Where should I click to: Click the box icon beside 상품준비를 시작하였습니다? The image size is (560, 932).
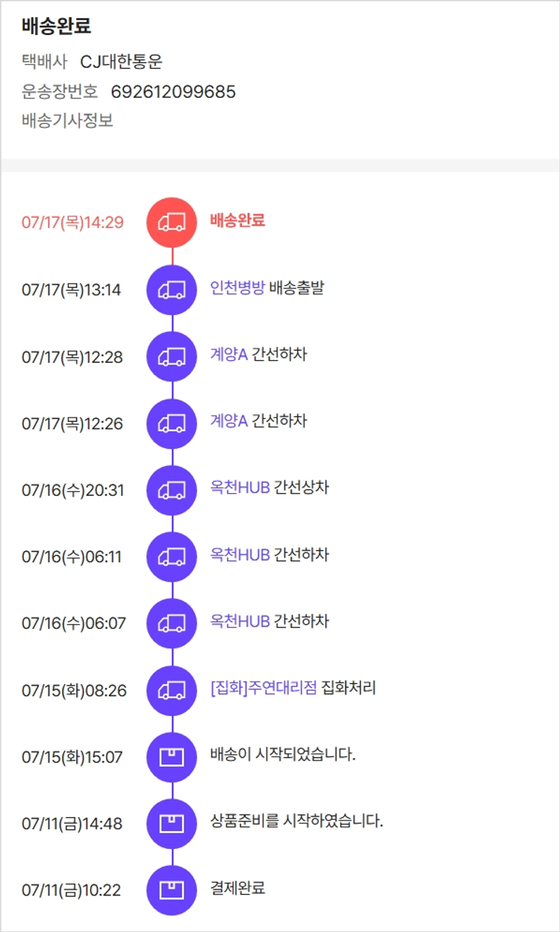pyautogui.click(x=172, y=824)
